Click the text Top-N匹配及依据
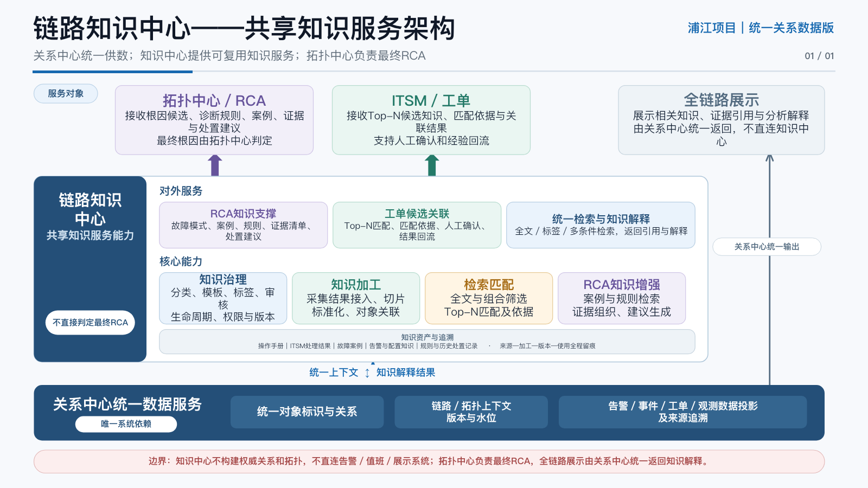The image size is (868, 488). [489, 312]
